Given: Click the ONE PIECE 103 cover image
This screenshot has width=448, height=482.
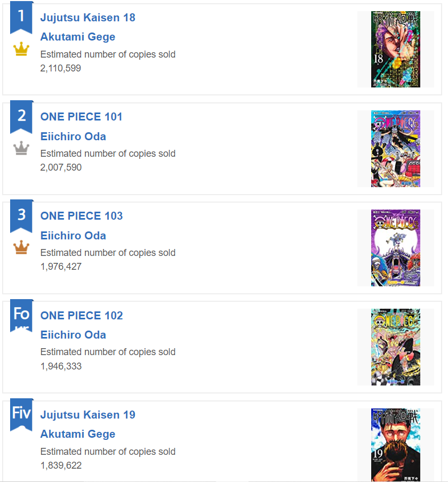Looking at the screenshot, I should [395, 247].
